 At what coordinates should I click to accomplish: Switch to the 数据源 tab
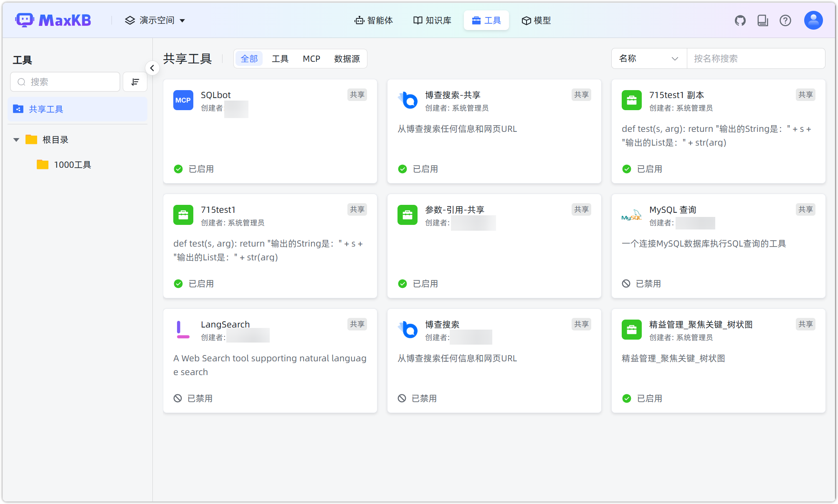(x=347, y=58)
